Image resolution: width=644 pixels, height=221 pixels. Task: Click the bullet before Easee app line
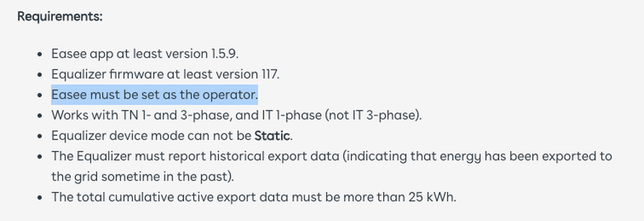click(x=40, y=54)
